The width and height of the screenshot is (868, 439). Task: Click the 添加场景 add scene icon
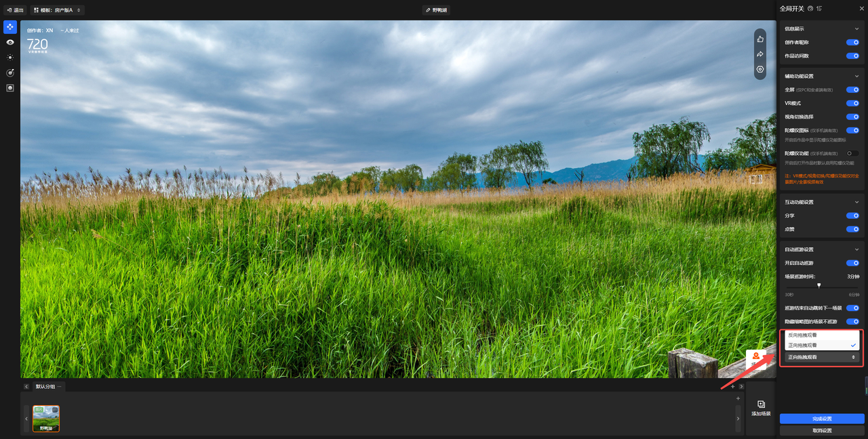click(760, 404)
